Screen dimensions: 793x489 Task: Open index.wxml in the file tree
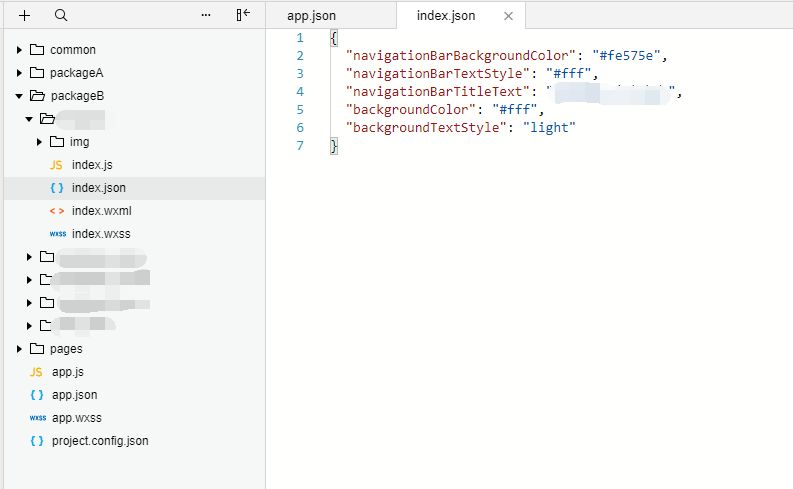point(102,211)
